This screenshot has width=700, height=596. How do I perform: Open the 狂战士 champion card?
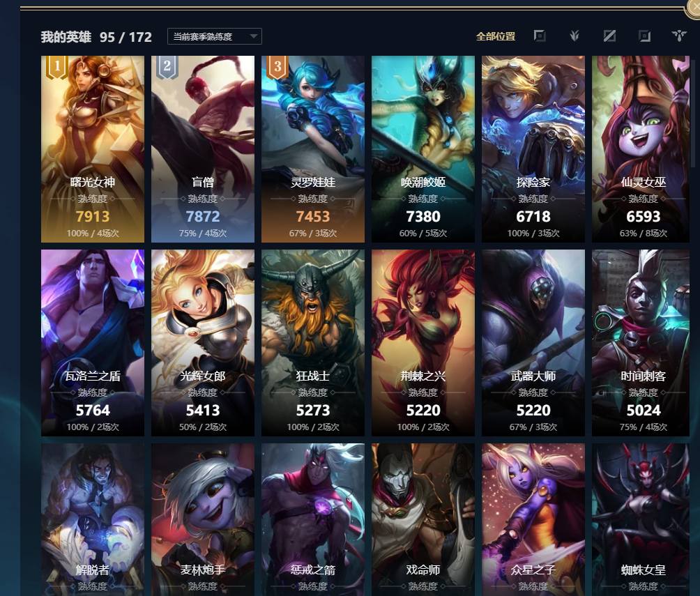(313, 343)
